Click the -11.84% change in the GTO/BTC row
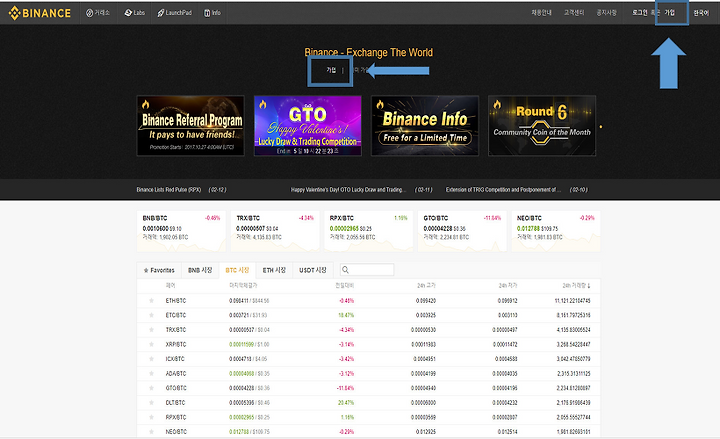This screenshot has height=439, width=720. pyautogui.click(x=345, y=388)
